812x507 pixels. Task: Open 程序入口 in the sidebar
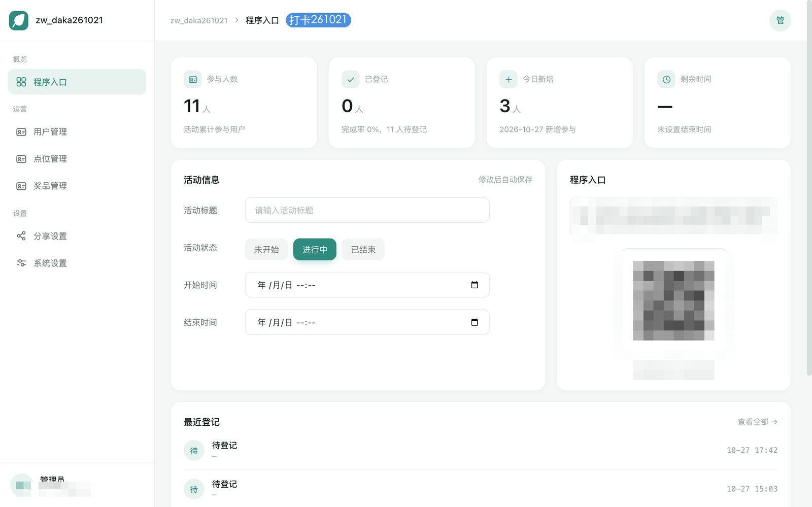point(77,82)
